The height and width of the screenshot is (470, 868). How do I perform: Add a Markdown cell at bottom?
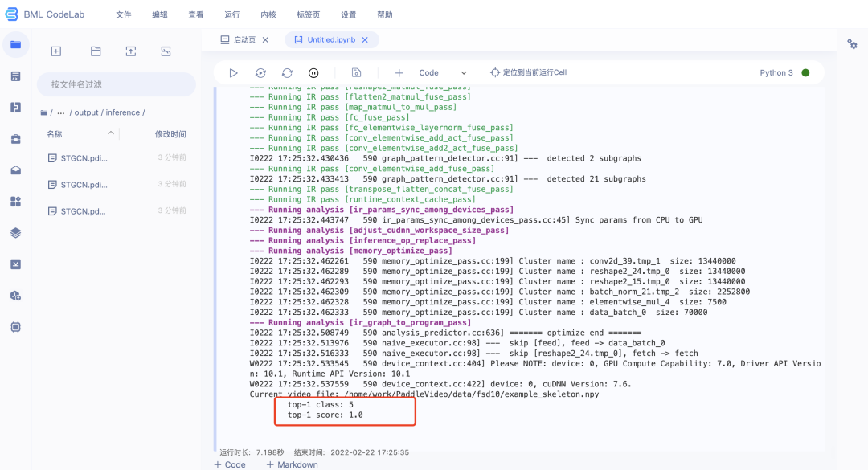(x=293, y=464)
